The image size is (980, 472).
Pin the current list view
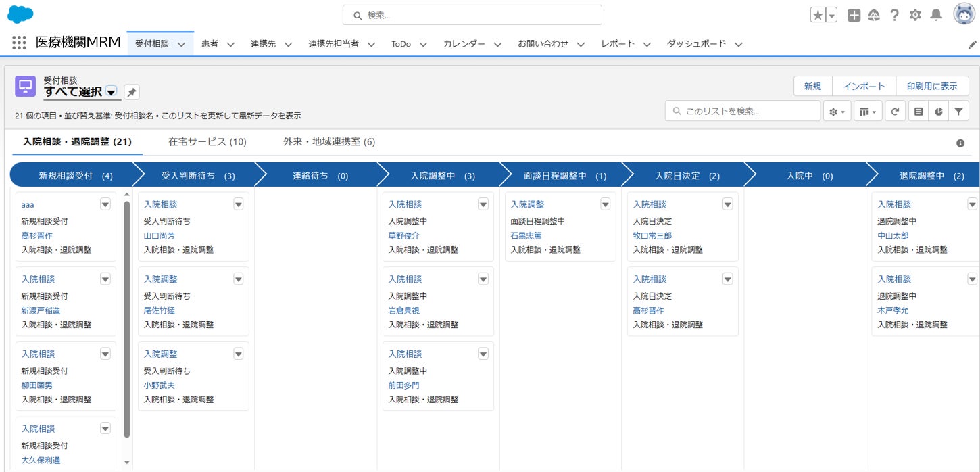[132, 92]
